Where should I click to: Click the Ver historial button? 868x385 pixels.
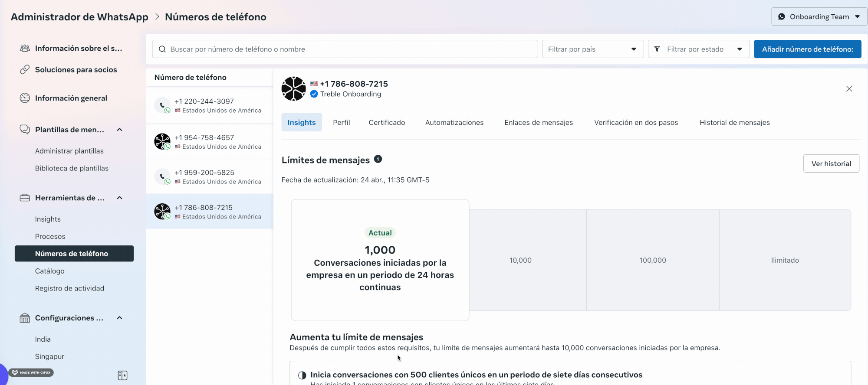(831, 163)
